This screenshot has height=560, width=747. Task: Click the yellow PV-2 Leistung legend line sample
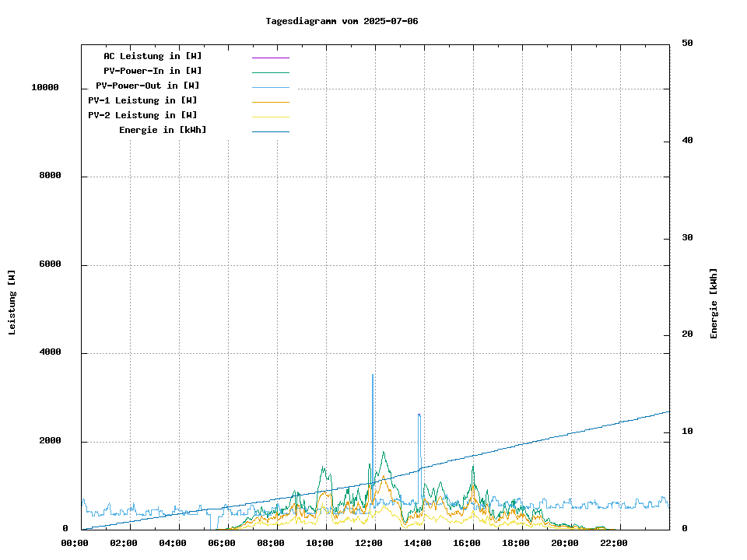270,117
